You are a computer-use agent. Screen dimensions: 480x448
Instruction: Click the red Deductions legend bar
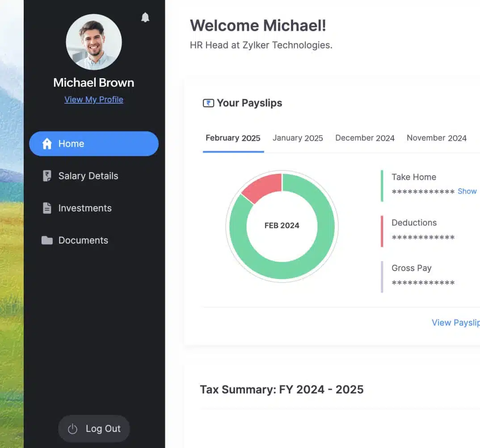382,231
